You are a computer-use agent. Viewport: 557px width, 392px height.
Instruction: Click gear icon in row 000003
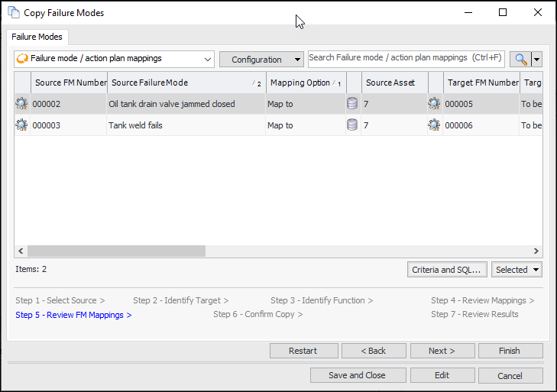(21, 125)
